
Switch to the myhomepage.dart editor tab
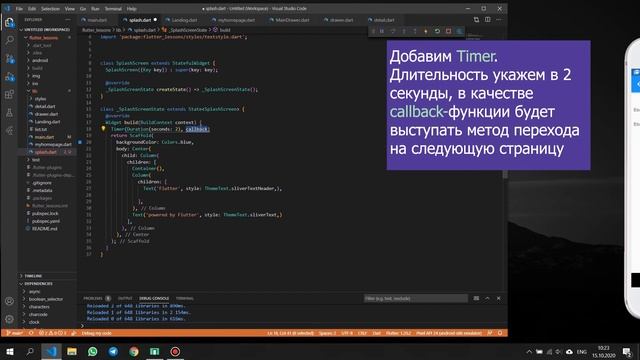pos(236,20)
